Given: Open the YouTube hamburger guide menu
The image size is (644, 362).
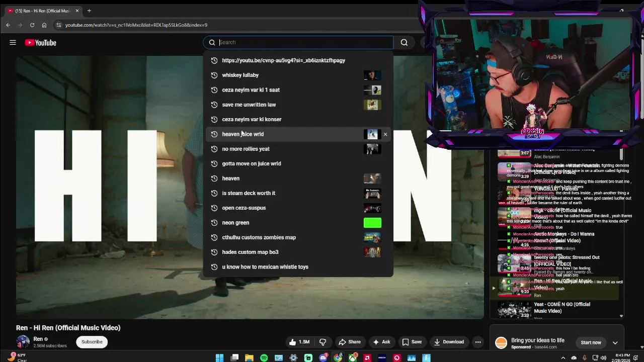Looking at the screenshot, I should pyautogui.click(x=13, y=43).
